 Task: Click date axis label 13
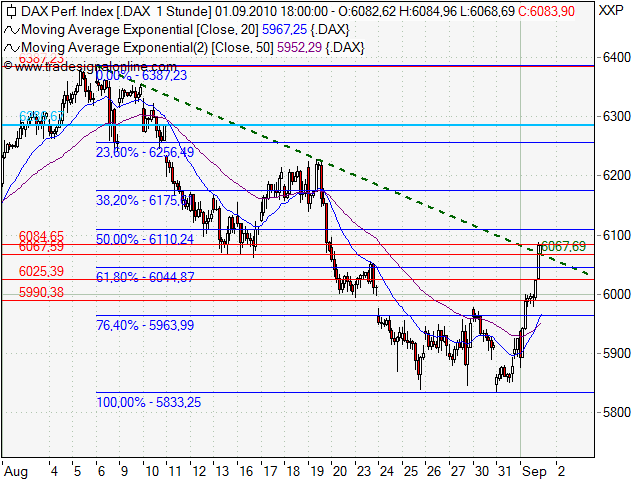click(222, 471)
